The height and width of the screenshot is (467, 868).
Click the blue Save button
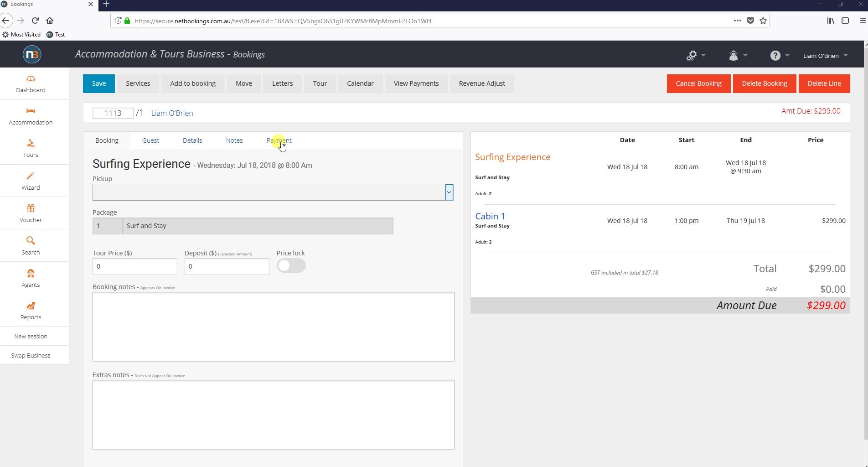(99, 83)
